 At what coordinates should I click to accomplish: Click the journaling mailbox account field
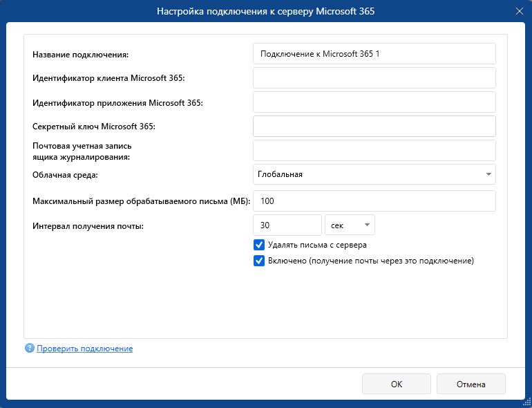click(x=374, y=150)
